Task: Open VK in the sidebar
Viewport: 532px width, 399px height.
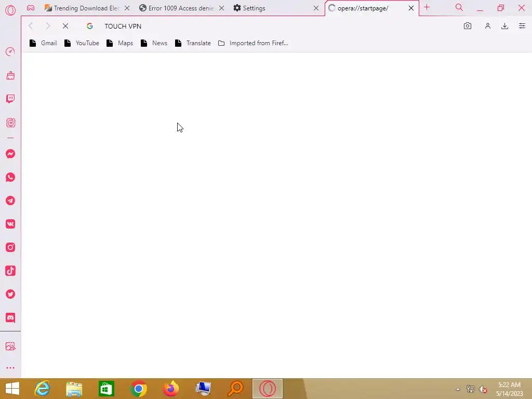Action: tap(10, 224)
